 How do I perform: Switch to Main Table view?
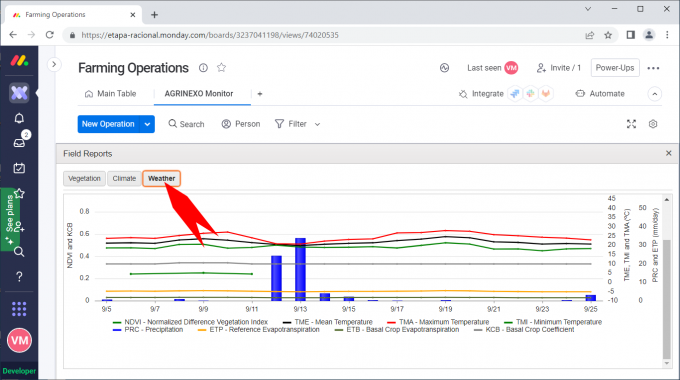(x=111, y=94)
